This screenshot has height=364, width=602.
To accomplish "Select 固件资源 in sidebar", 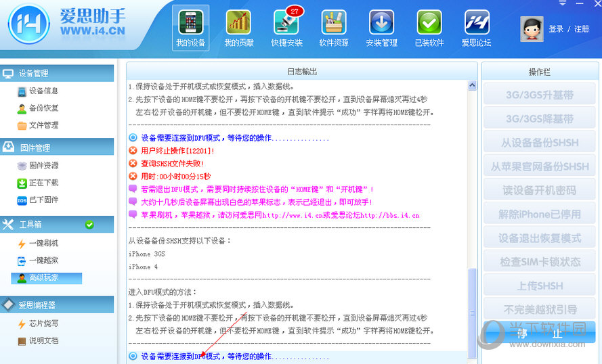I will pos(38,165).
